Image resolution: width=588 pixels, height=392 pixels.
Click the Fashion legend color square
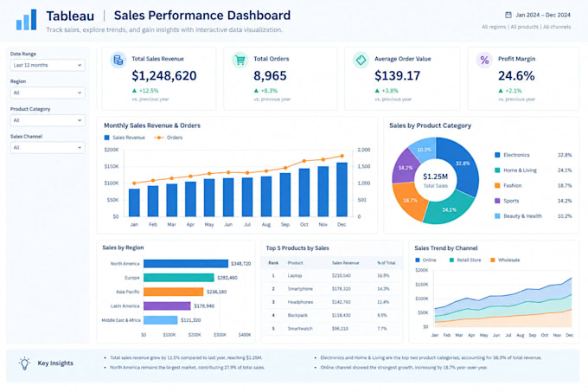click(497, 185)
